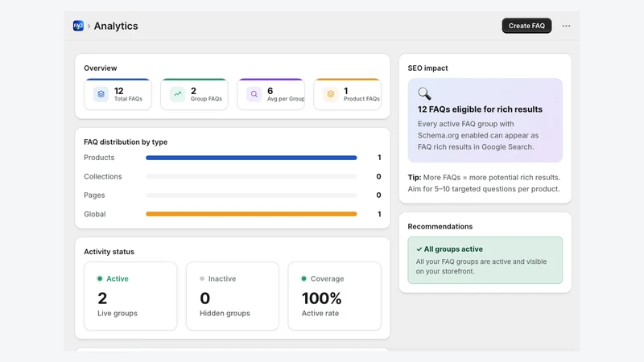Click the orange Global distribution bar
This screenshot has width=644, height=362.
pyautogui.click(x=251, y=214)
